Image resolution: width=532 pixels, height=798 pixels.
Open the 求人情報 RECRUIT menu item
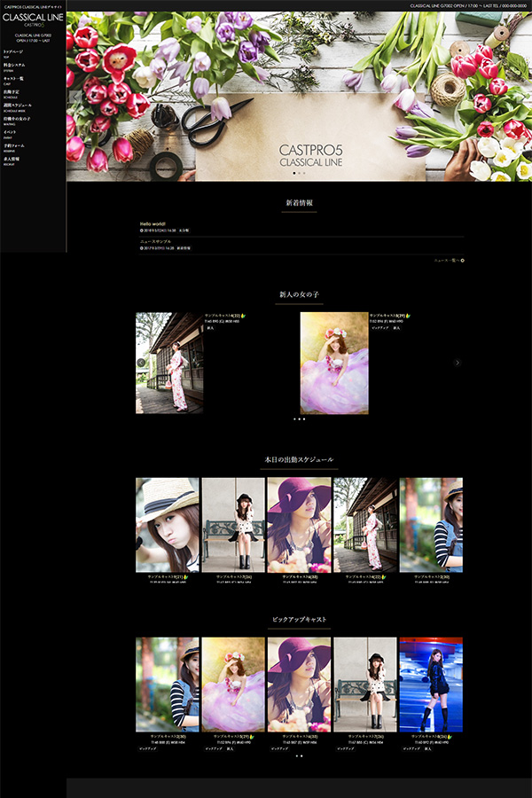(12, 160)
